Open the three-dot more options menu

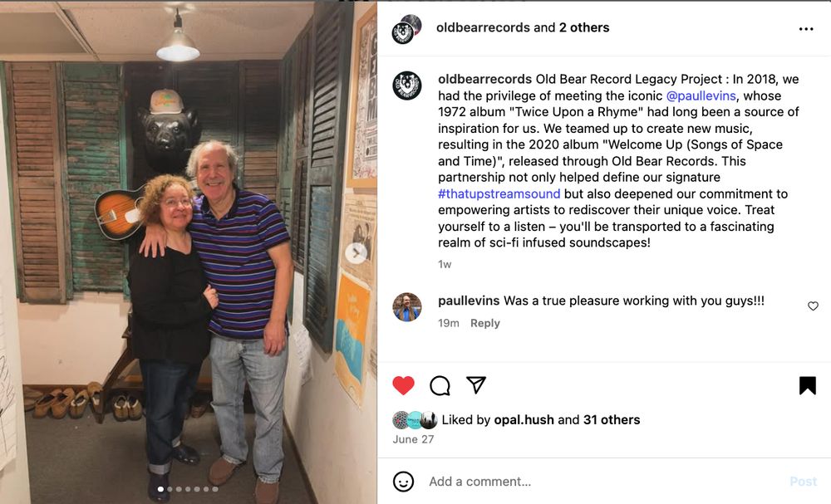tap(806, 29)
